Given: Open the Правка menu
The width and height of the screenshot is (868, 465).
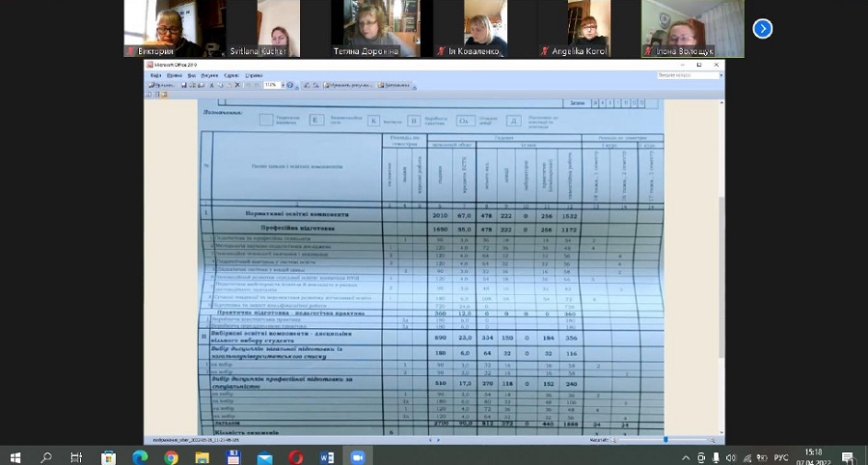Looking at the screenshot, I should [x=174, y=74].
